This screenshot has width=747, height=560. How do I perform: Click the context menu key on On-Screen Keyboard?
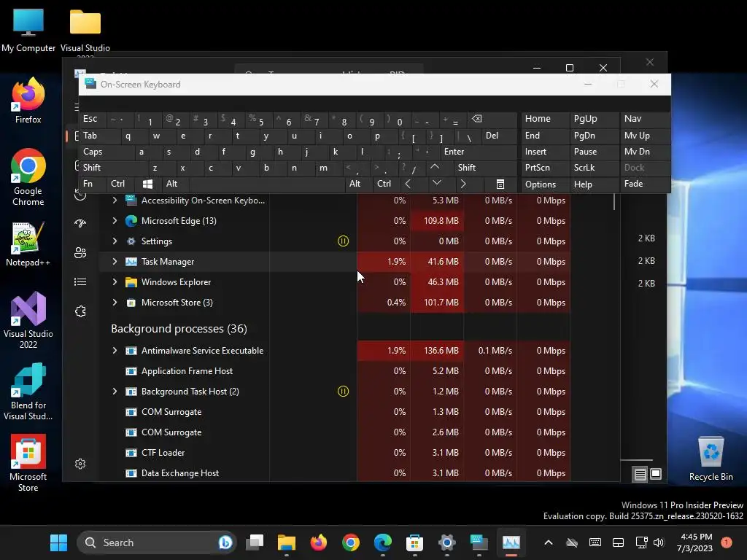pyautogui.click(x=500, y=184)
